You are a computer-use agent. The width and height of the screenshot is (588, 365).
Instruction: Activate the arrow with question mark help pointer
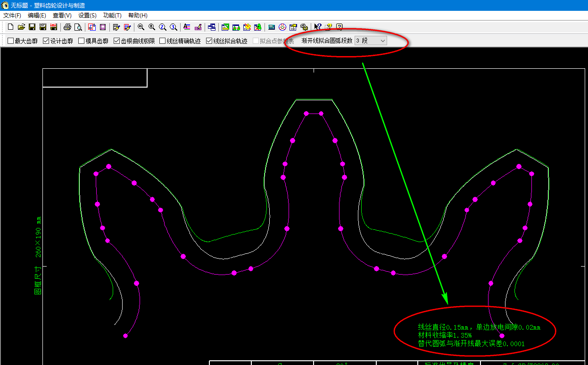[318, 27]
